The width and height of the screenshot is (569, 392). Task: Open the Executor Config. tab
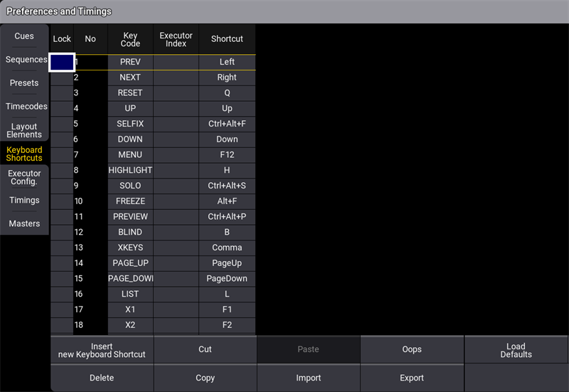pyautogui.click(x=24, y=177)
